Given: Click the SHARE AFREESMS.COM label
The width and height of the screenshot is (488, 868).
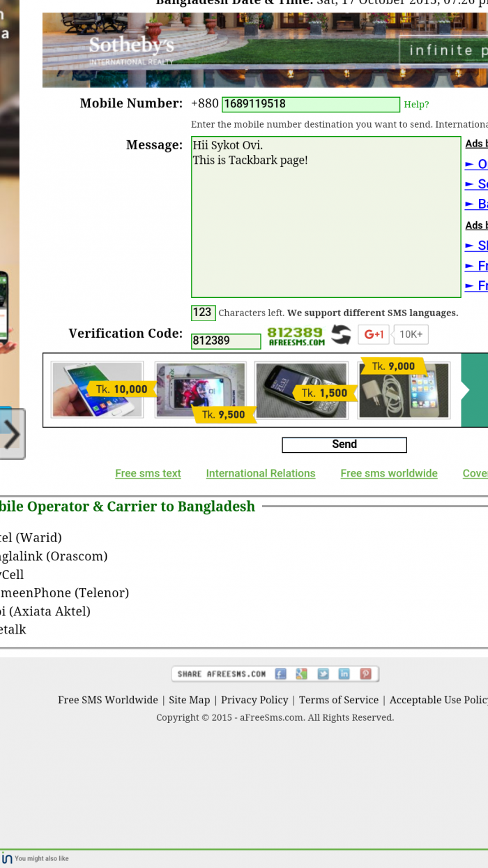Looking at the screenshot, I should tap(222, 674).
